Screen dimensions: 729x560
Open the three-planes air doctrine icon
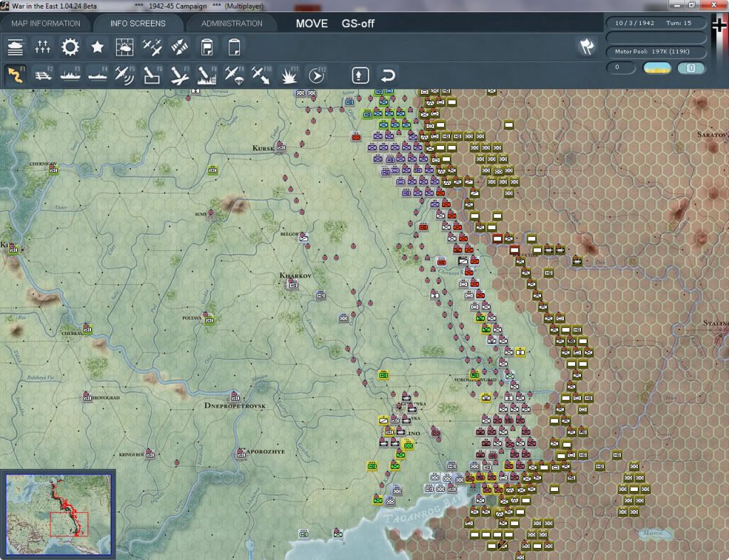152,47
